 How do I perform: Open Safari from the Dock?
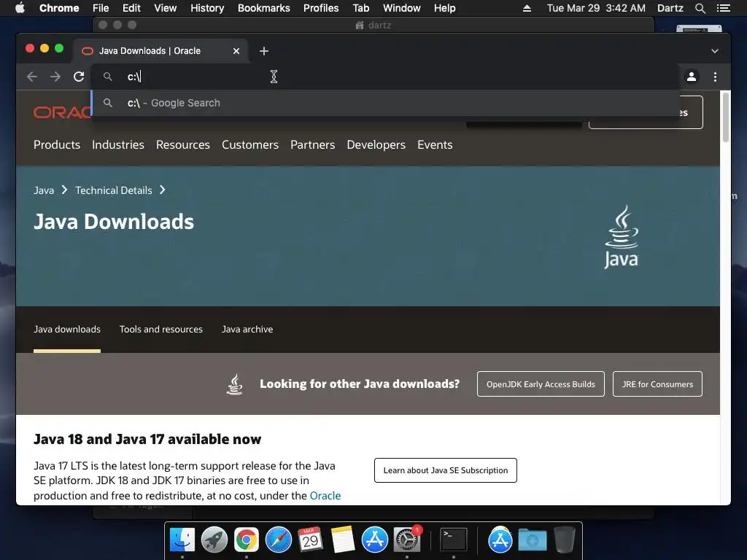(x=278, y=540)
